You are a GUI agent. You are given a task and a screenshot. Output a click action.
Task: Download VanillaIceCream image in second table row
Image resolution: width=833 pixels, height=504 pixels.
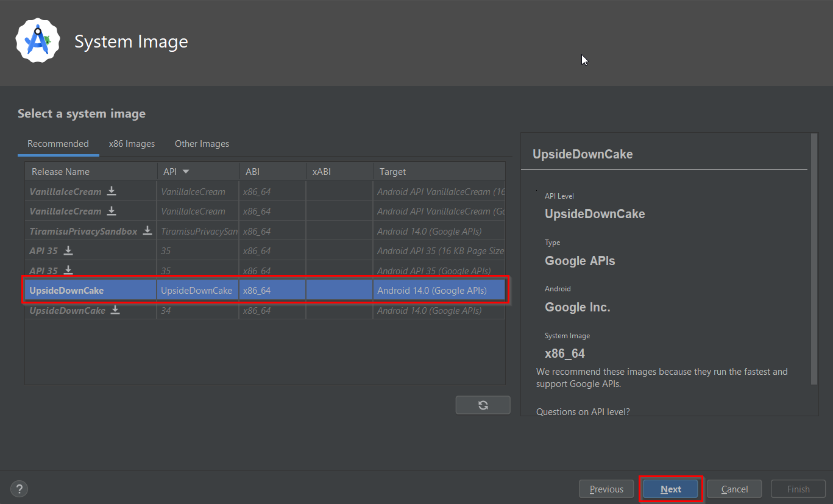[112, 211]
